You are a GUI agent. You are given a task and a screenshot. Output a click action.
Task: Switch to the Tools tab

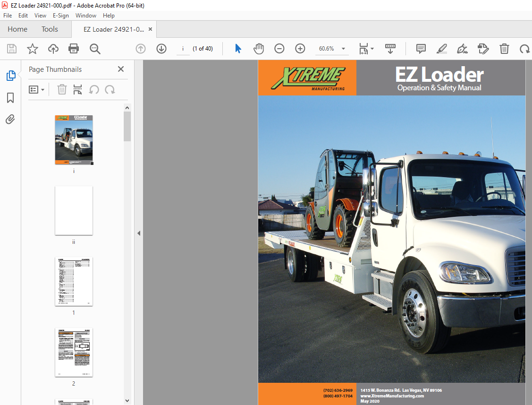[x=50, y=29]
